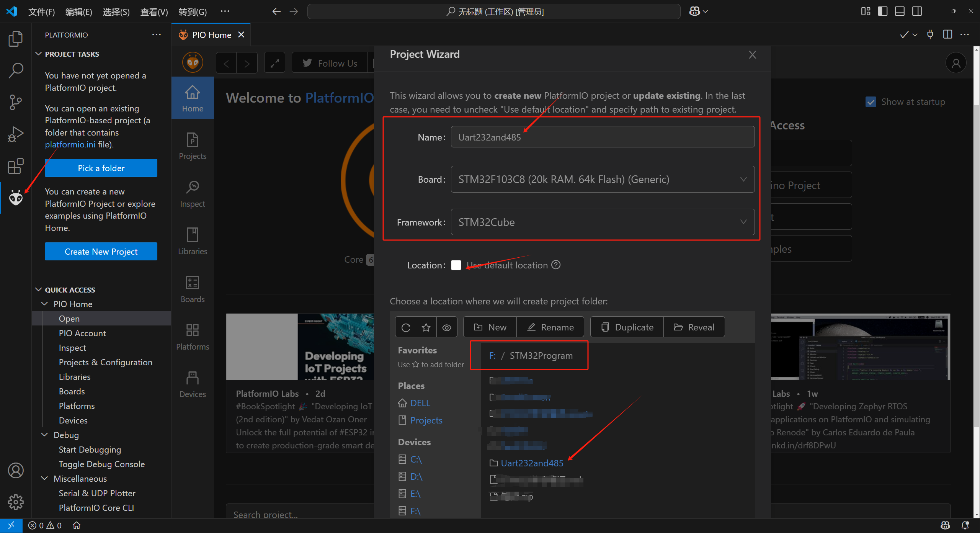
Task: Open the 文件(F) menu
Action: click(41, 11)
